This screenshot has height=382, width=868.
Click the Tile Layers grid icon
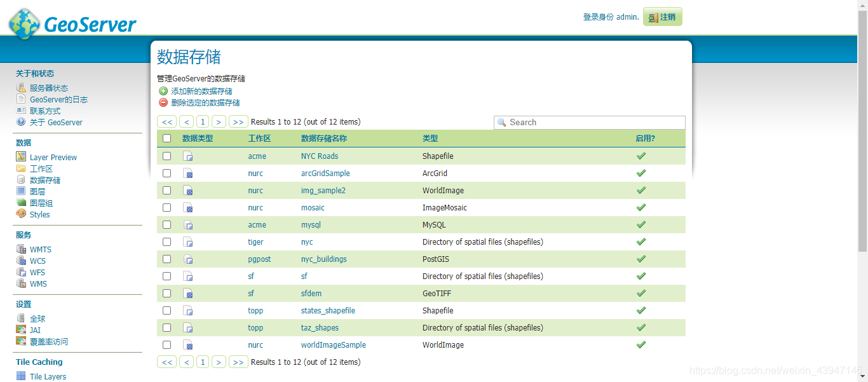click(21, 376)
